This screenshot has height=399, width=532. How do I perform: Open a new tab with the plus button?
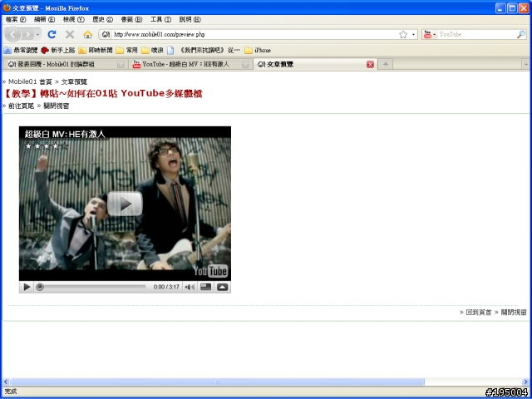pos(386,64)
